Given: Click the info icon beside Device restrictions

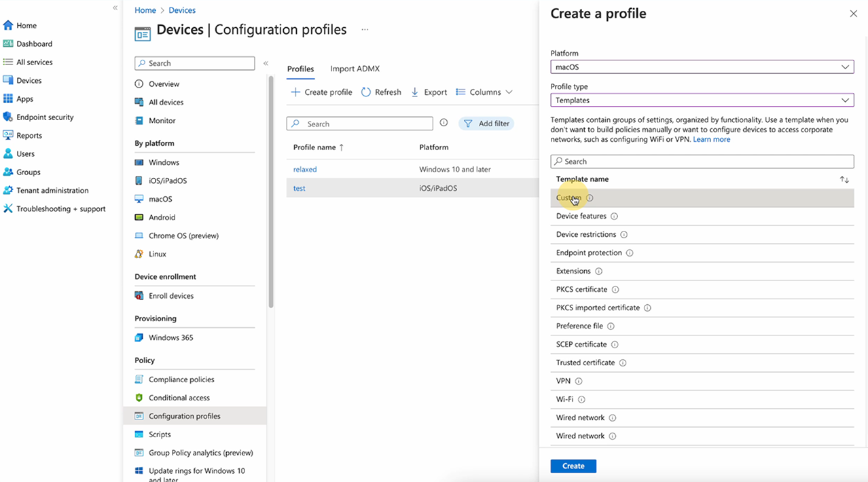Looking at the screenshot, I should [x=623, y=235].
